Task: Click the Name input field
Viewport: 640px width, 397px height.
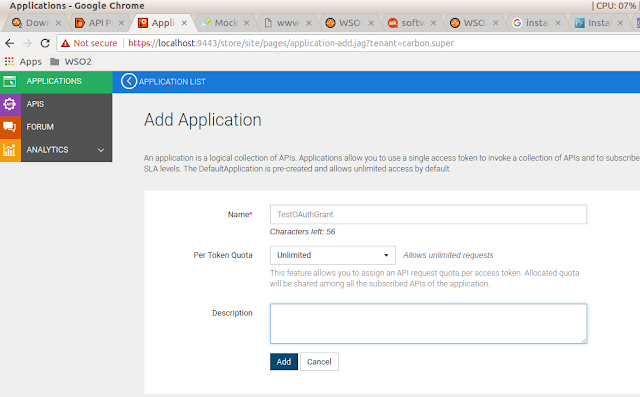Action: (428, 214)
